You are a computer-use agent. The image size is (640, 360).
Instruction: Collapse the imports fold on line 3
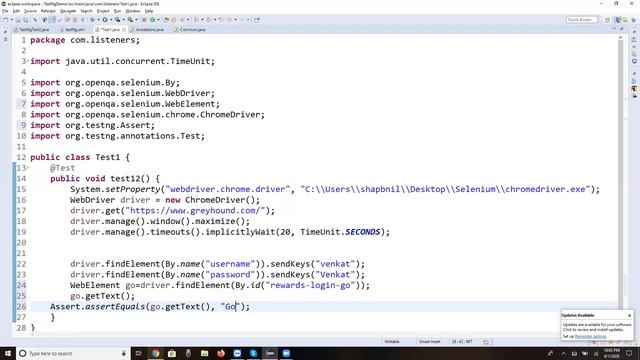click(28, 61)
